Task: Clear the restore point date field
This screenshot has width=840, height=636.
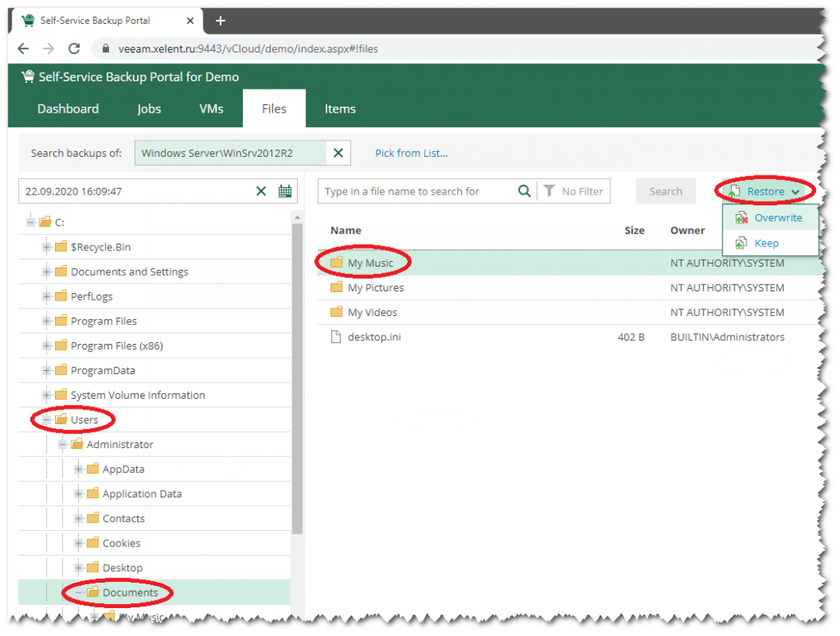Action: [x=261, y=191]
